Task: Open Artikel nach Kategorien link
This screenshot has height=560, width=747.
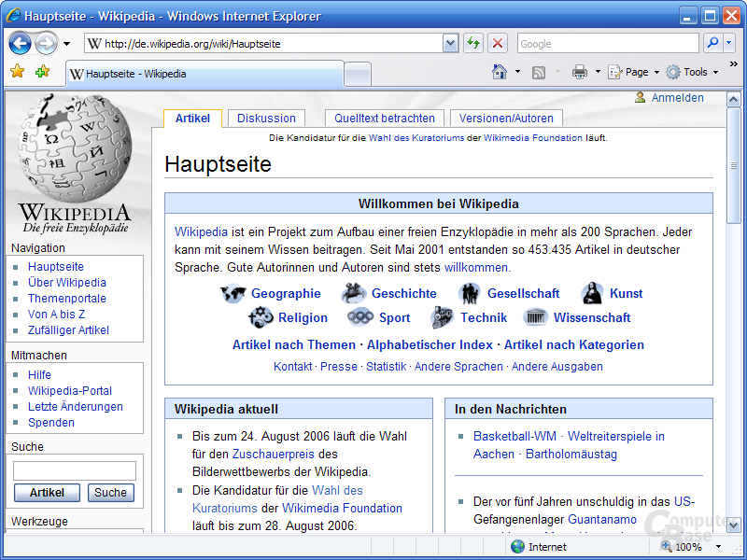Action: (574, 344)
